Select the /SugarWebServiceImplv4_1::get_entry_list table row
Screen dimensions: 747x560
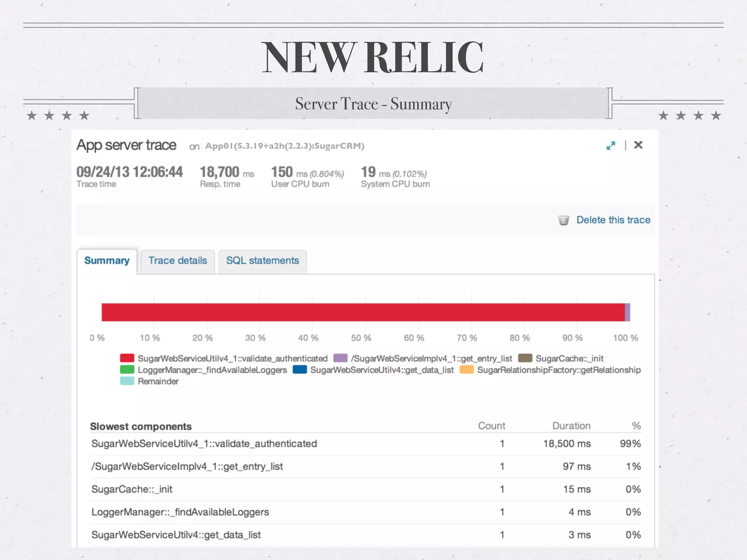tap(187, 467)
